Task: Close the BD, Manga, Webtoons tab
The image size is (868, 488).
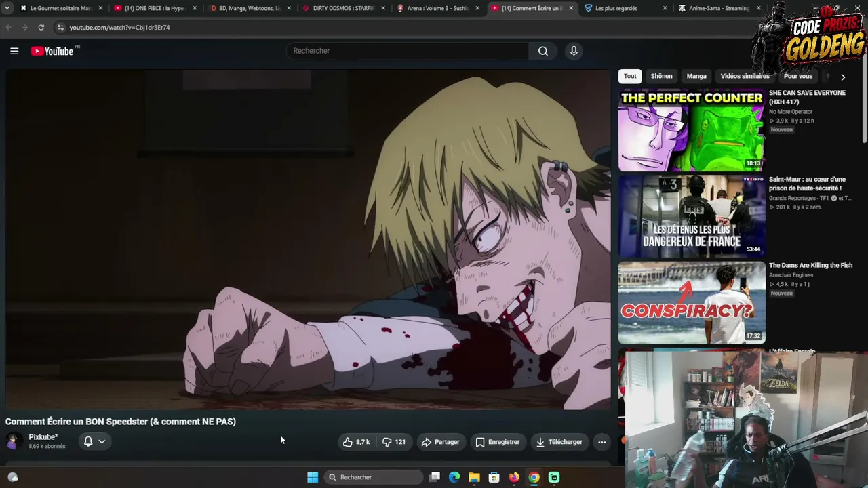Action: [289, 8]
